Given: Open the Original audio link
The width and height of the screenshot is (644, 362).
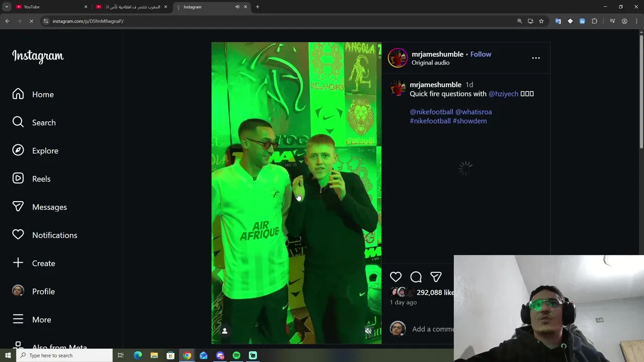Looking at the screenshot, I should tap(430, 63).
